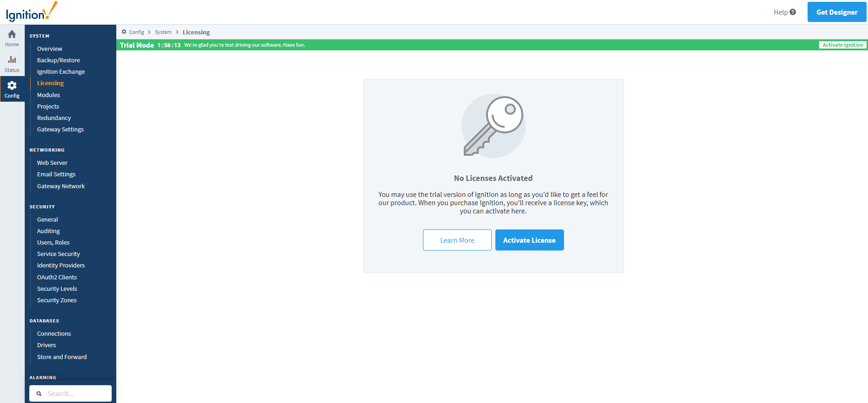Open Modules in the System menu
The height and width of the screenshot is (403, 868).
tap(49, 95)
